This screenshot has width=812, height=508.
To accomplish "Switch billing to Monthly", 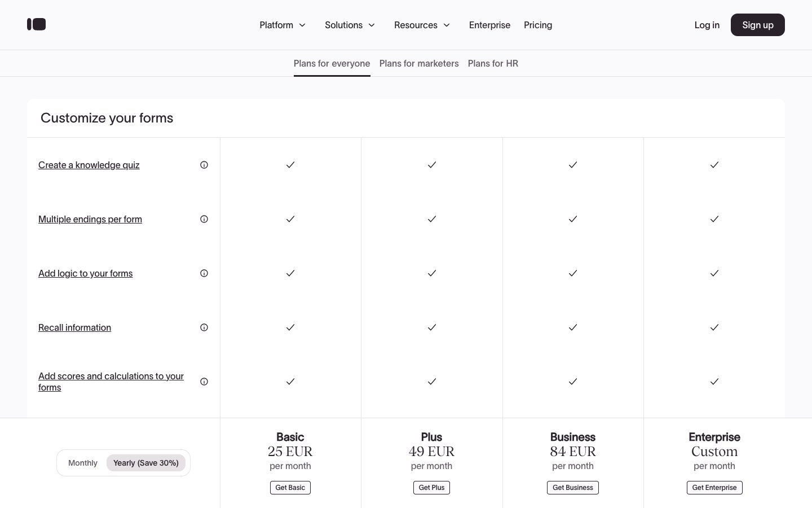I will click(x=83, y=463).
